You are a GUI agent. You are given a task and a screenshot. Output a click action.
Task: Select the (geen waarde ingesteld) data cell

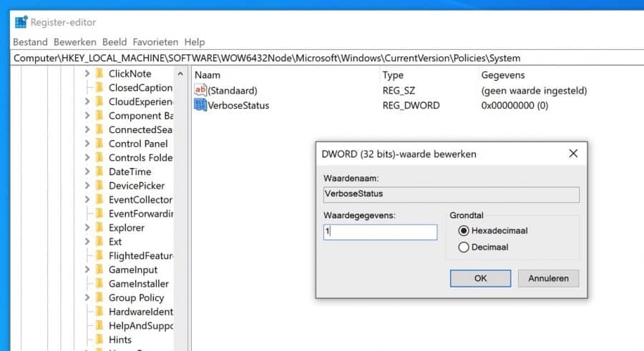534,90
